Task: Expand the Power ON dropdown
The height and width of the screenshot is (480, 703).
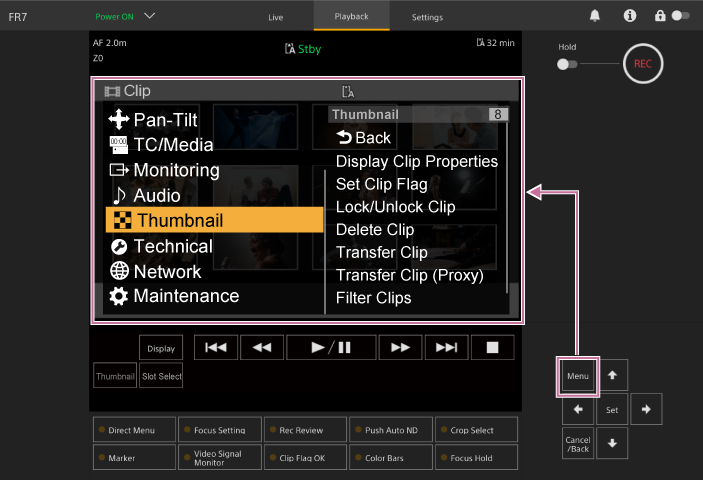Action: point(150,16)
